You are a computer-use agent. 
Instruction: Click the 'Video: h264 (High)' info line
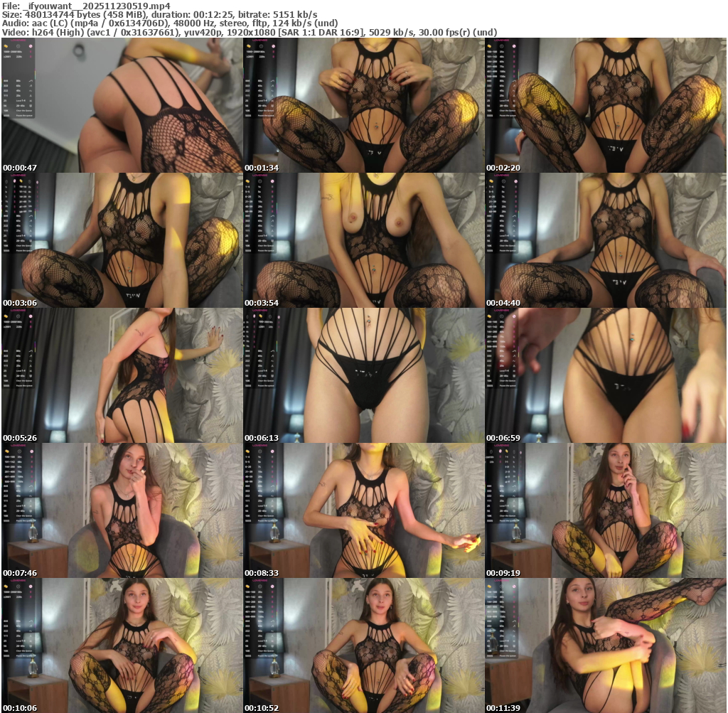pyautogui.click(x=250, y=33)
